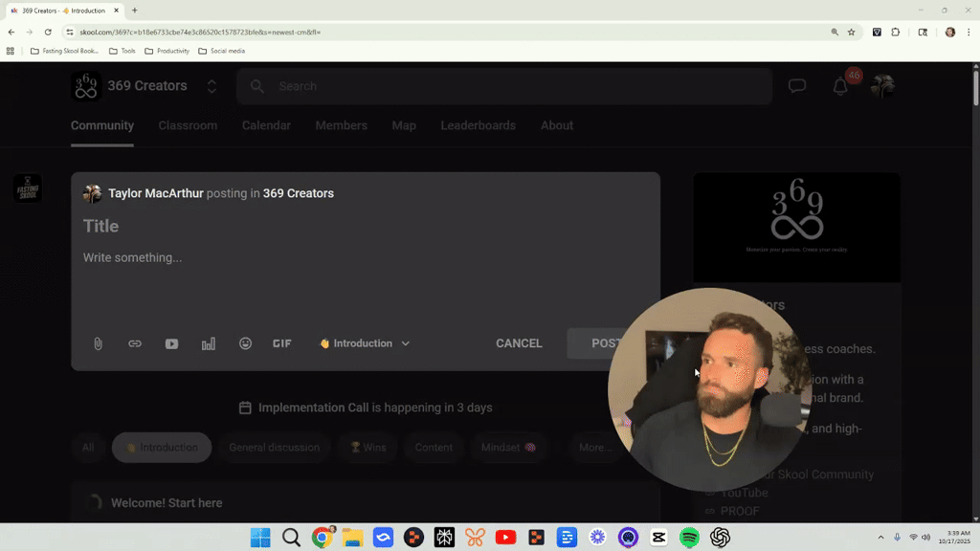
Task: Open the taskbar clock and date
Action: point(954,538)
